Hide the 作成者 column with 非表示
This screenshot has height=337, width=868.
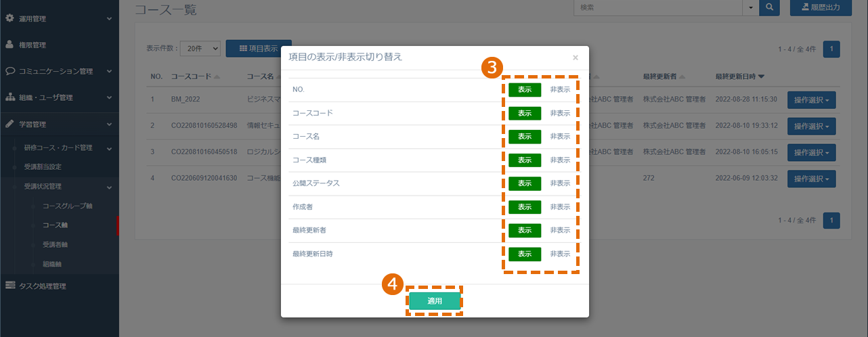(560, 207)
